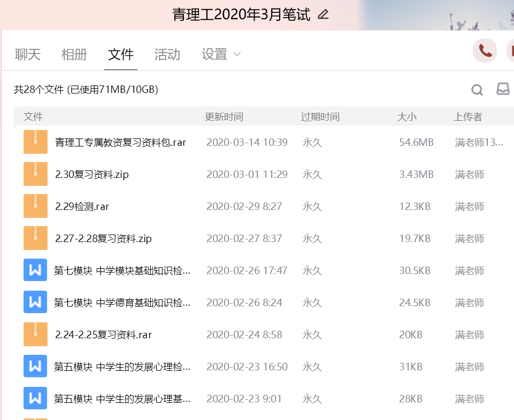Expand the 设置 dropdown menu

click(x=220, y=54)
